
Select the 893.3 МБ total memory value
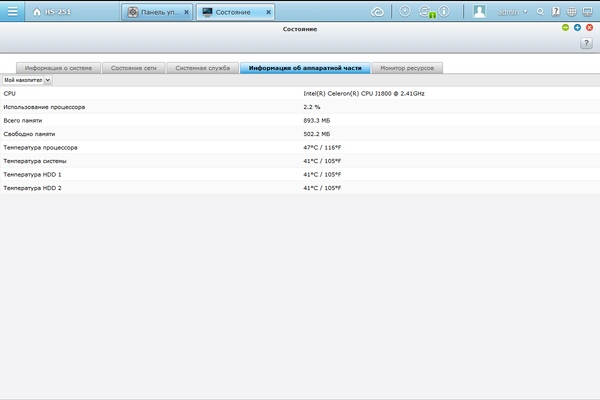316,121
